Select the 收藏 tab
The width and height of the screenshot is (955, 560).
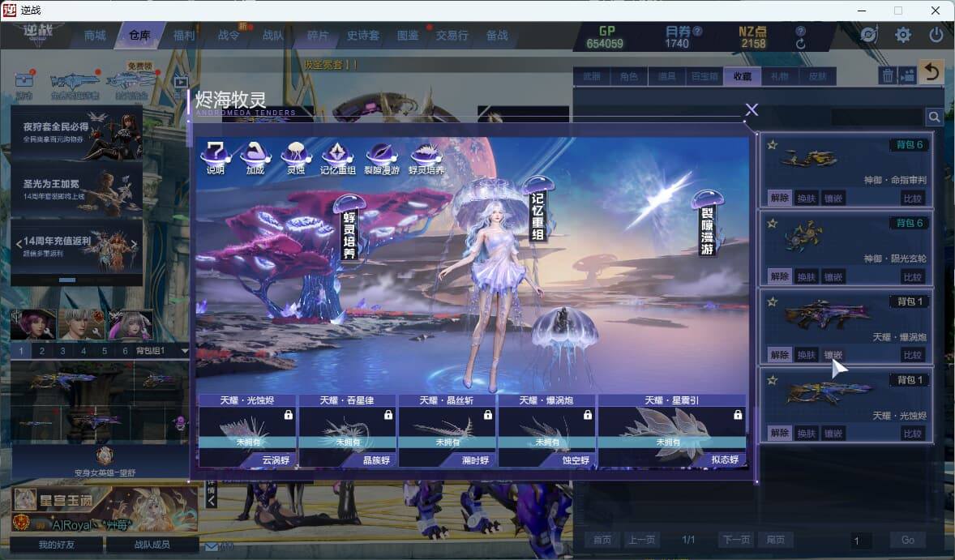[x=743, y=76]
